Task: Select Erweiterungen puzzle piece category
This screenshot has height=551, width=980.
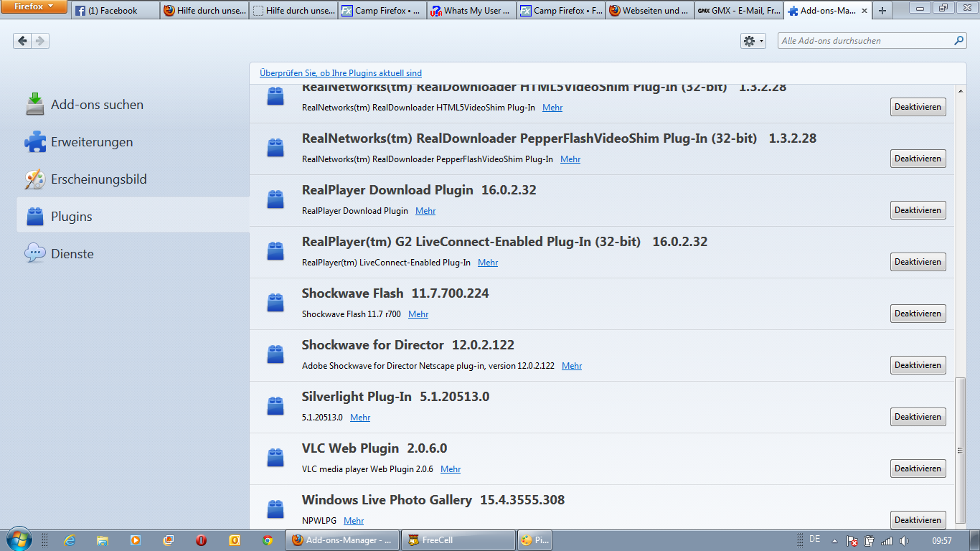Action: pyautogui.click(x=91, y=142)
